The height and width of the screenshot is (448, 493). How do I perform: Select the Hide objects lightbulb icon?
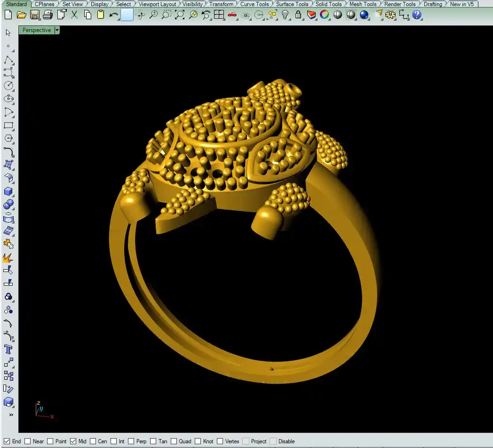285,15
